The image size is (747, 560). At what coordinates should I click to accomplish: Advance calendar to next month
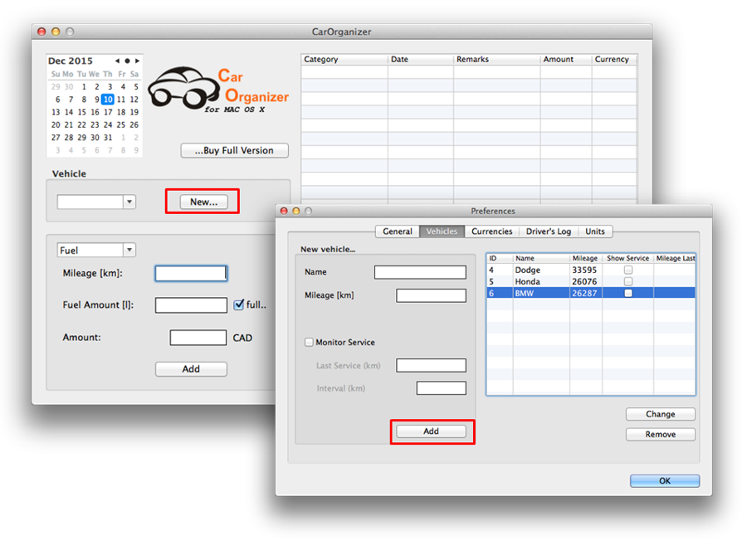coord(137,61)
